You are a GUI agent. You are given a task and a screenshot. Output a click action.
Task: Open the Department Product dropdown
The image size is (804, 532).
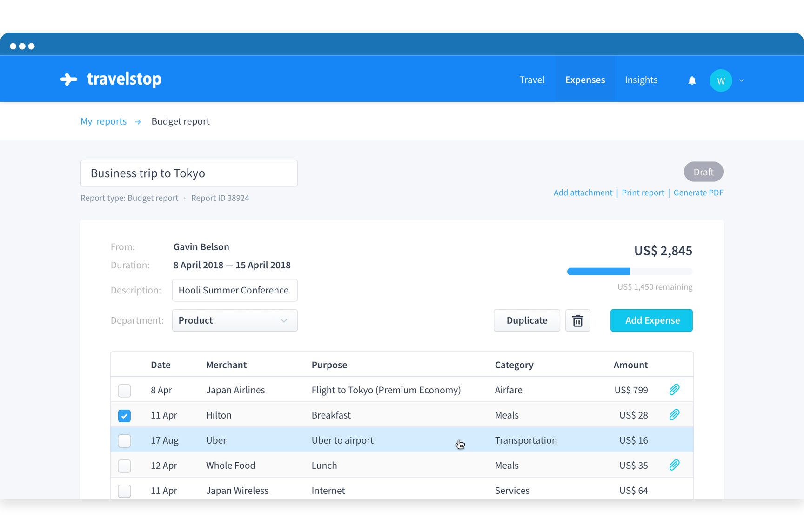point(234,320)
